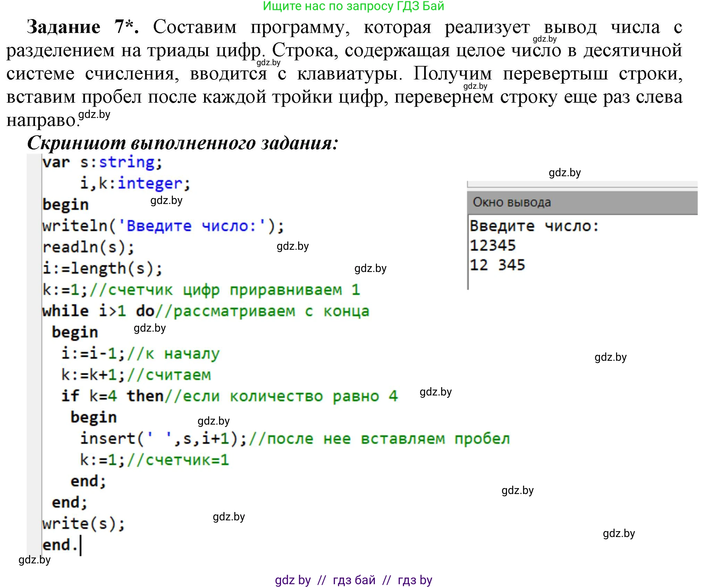Place cursor on the 'var s:string;' line
708x588 pixels.
point(102,162)
